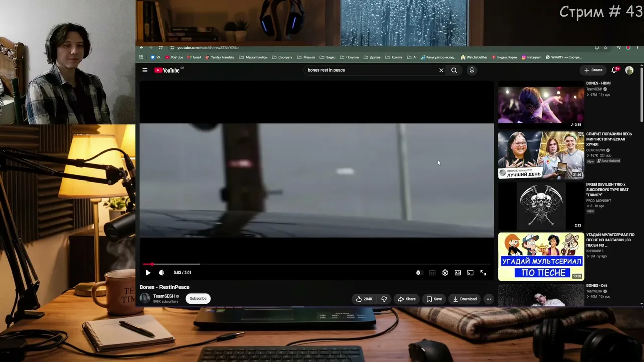Viewport: 644px width, 362px height.
Task: Open the YouTube bookmark
Action: [174, 57]
